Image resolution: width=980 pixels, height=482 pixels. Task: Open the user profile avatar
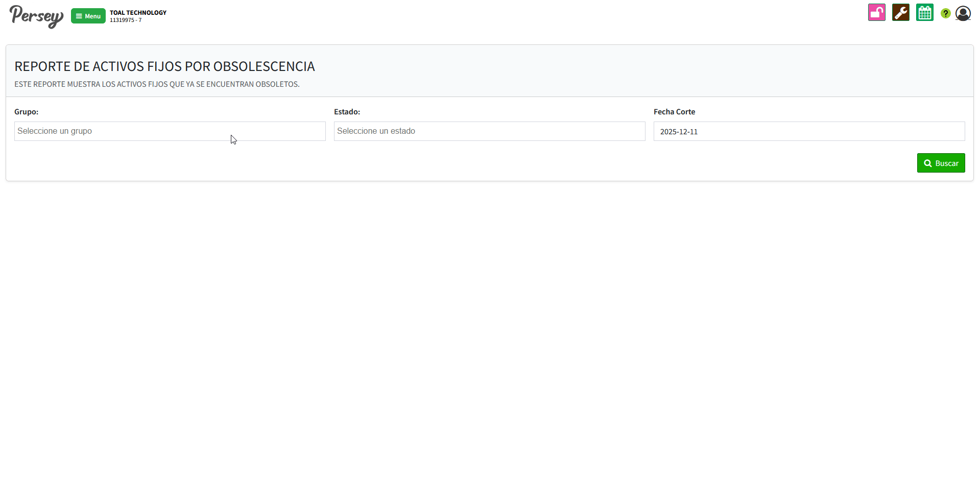963,13
